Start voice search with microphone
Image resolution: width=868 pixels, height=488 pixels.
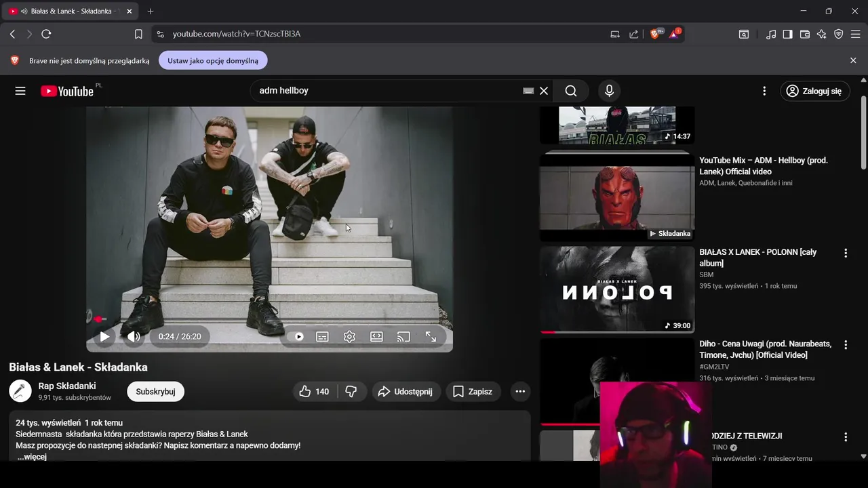[x=609, y=91]
